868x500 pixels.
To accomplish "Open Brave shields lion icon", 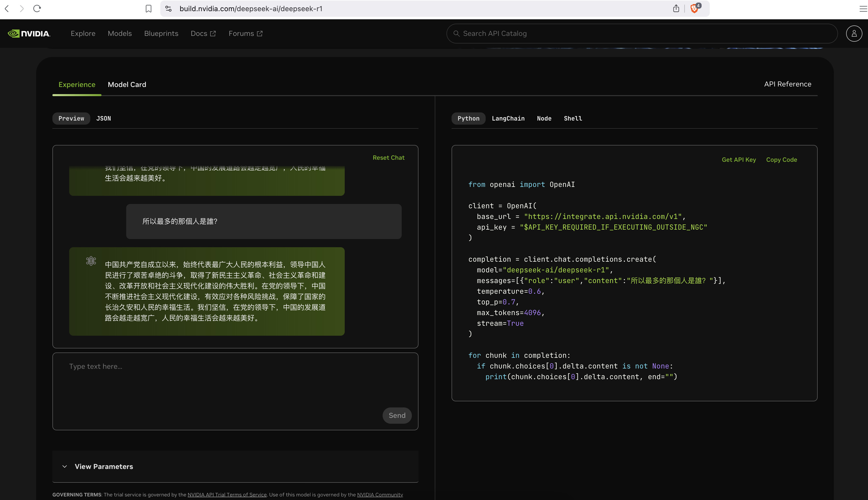I will [x=694, y=9].
